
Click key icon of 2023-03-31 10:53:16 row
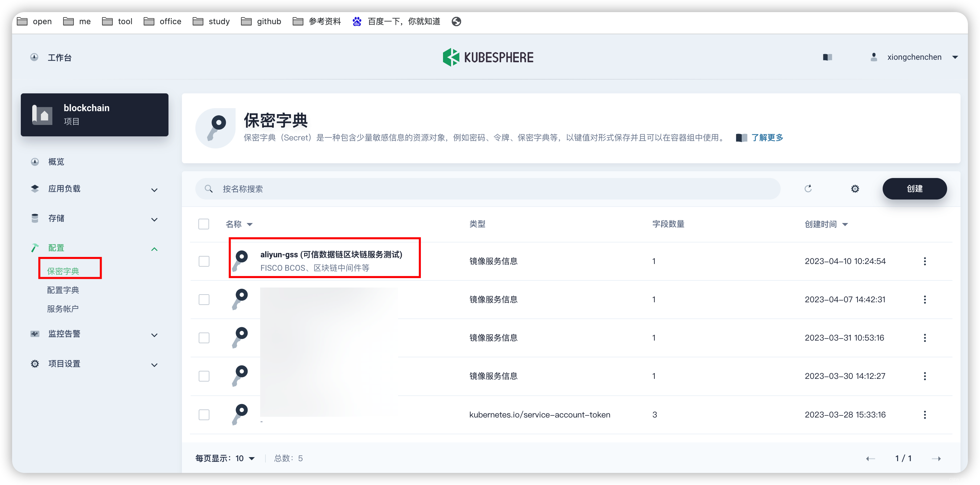coord(240,337)
